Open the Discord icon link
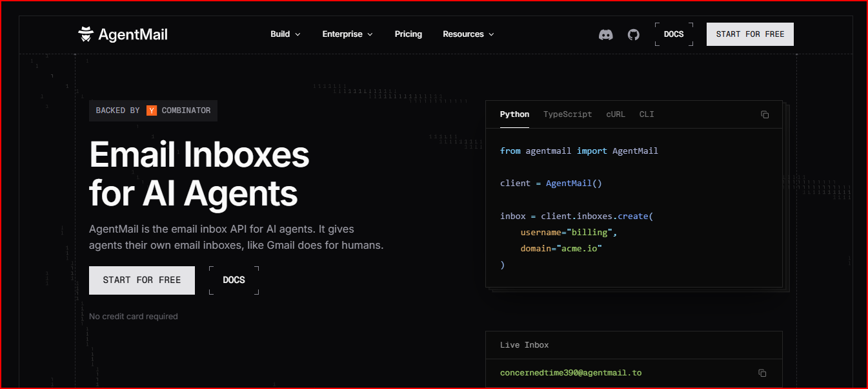Image resolution: width=868 pixels, height=389 pixels. pos(605,35)
